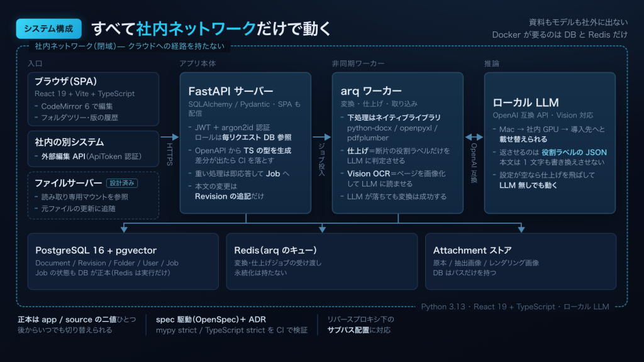
Task: Select the 社内の別システム heading
Action: (x=69, y=142)
